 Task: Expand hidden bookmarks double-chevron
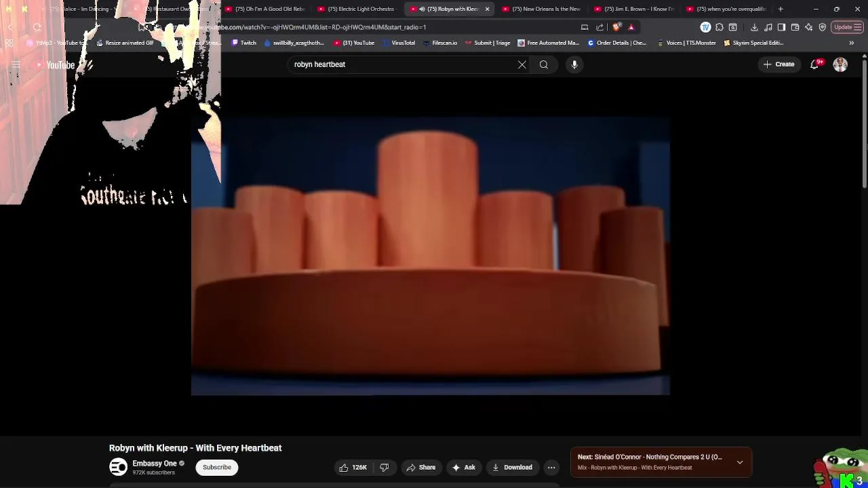tap(851, 43)
